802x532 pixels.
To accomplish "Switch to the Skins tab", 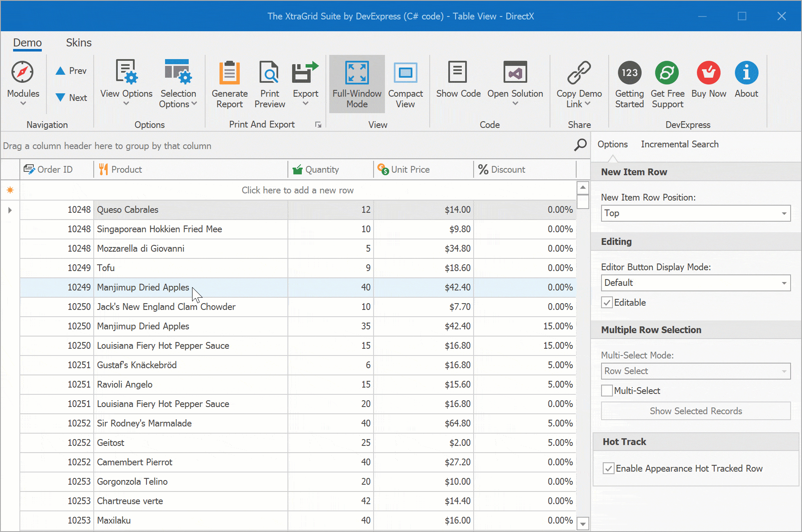I will click(79, 42).
